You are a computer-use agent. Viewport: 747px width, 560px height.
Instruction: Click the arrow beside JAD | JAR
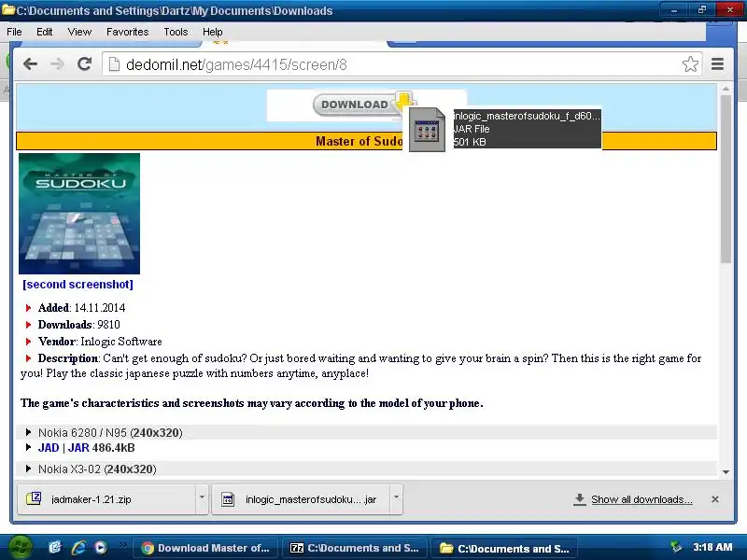(28, 447)
